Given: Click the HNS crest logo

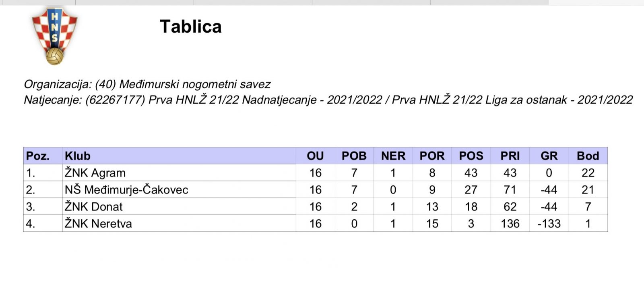Looking at the screenshot, I should click(x=55, y=36).
